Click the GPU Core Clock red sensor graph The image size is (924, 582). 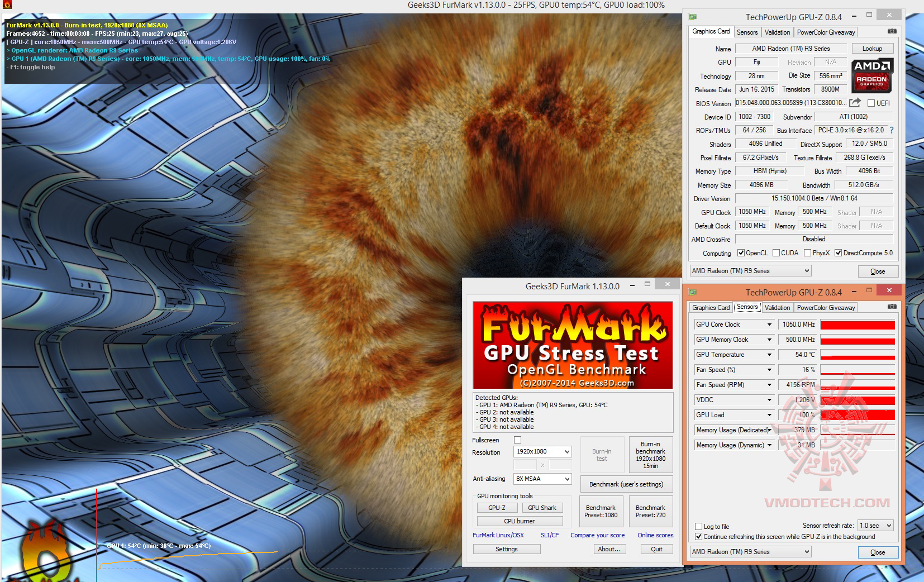pyautogui.click(x=858, y=325)
